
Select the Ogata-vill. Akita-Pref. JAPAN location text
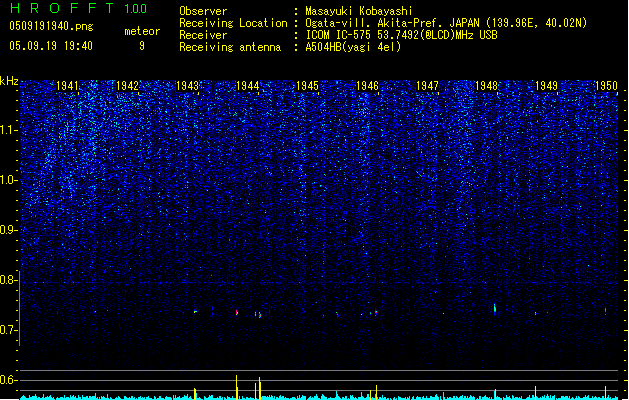click(446, 23)
